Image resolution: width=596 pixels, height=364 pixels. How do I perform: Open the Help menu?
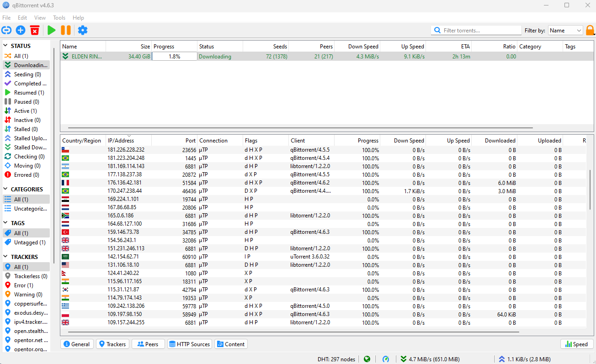(78, 18)
